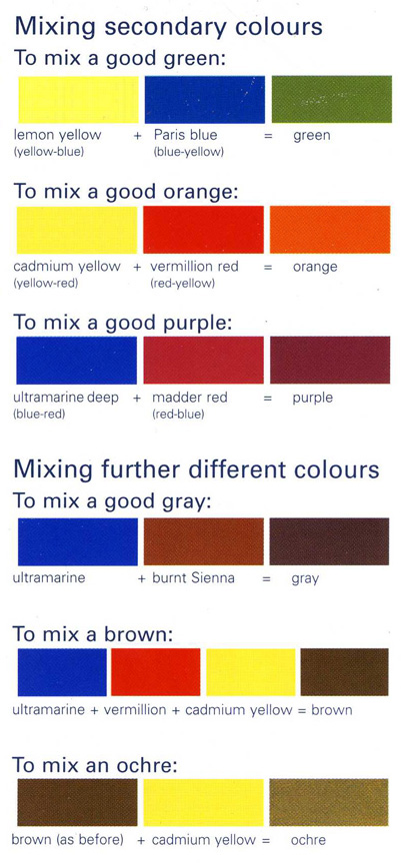401x868 pixels.
Task: Click the lemon yellow swatch
Action: (79, 99)
